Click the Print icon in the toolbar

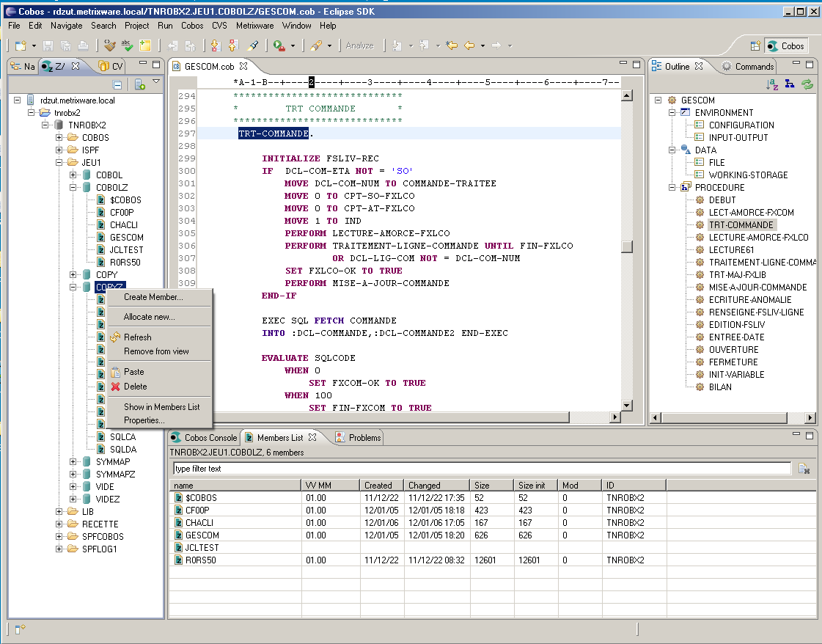[x=83, y=45]
